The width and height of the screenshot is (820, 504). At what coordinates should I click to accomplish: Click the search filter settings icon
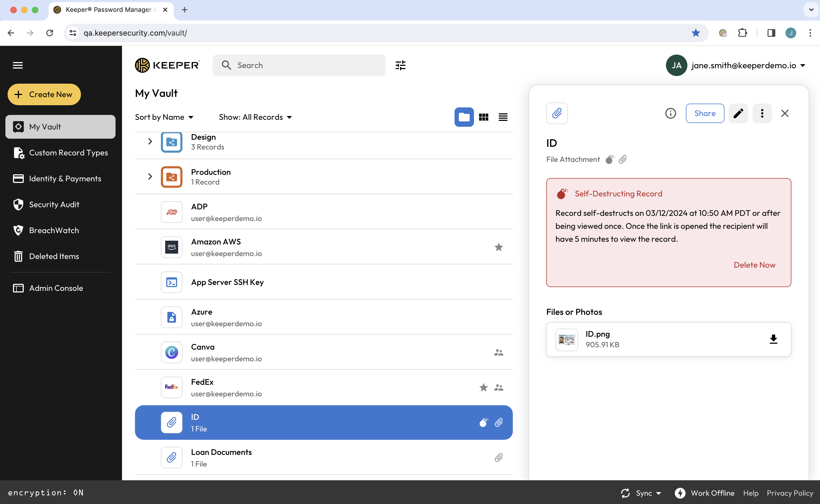coord(400,65)
